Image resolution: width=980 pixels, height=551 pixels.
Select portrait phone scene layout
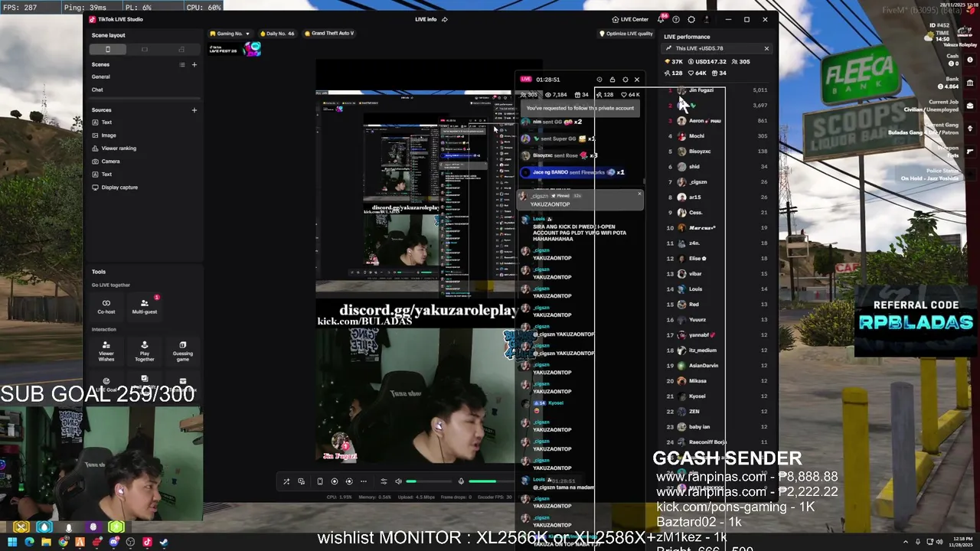[x=107, y=50]
